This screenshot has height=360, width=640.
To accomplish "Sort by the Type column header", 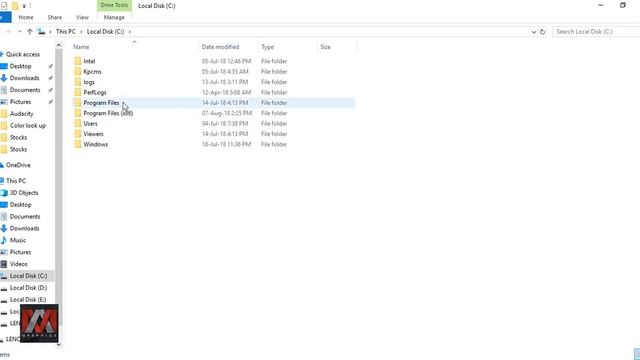I will [268, 47].
